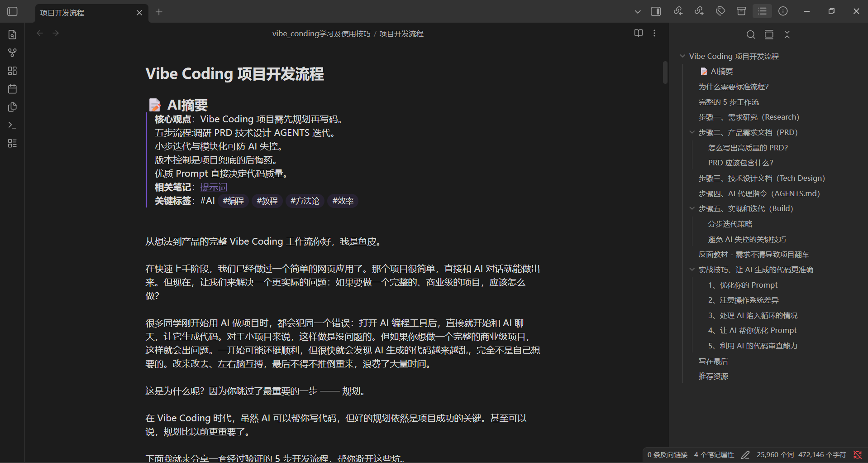Viewport: 868px width, 463px height.
Task: Navigate forward with right arrow
Action: (56, 33)
